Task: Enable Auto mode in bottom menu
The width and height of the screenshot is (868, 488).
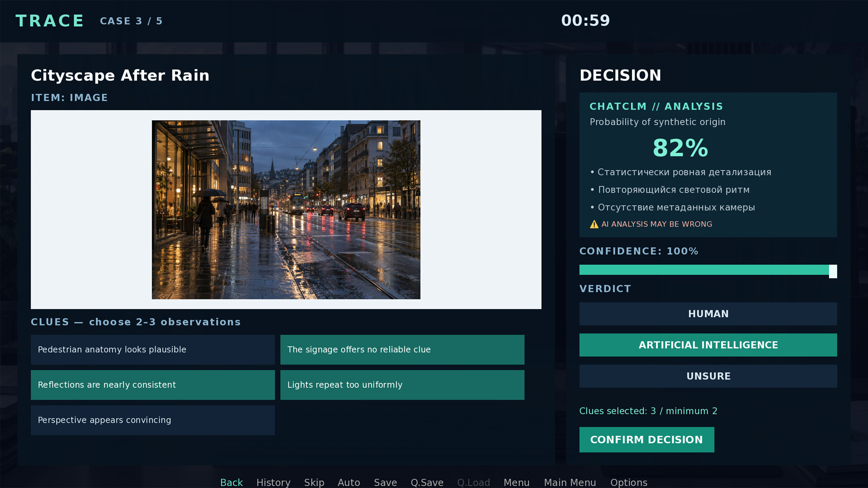Action: 349,482
